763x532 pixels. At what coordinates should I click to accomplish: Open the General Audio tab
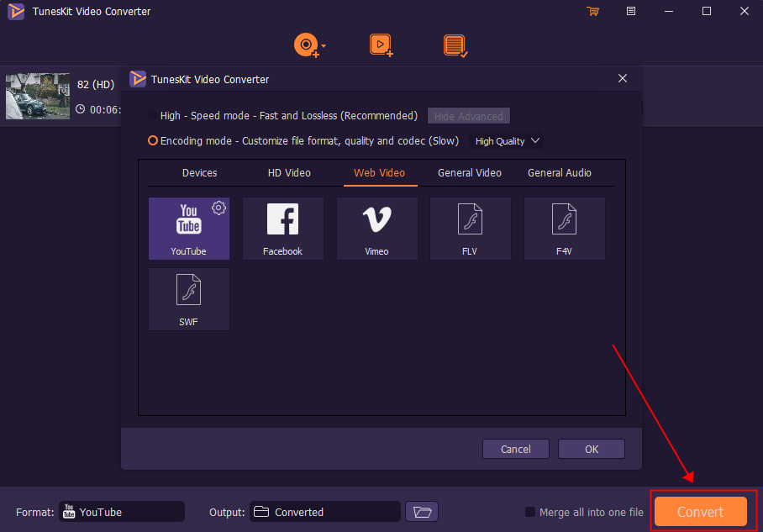click(560, 173)
